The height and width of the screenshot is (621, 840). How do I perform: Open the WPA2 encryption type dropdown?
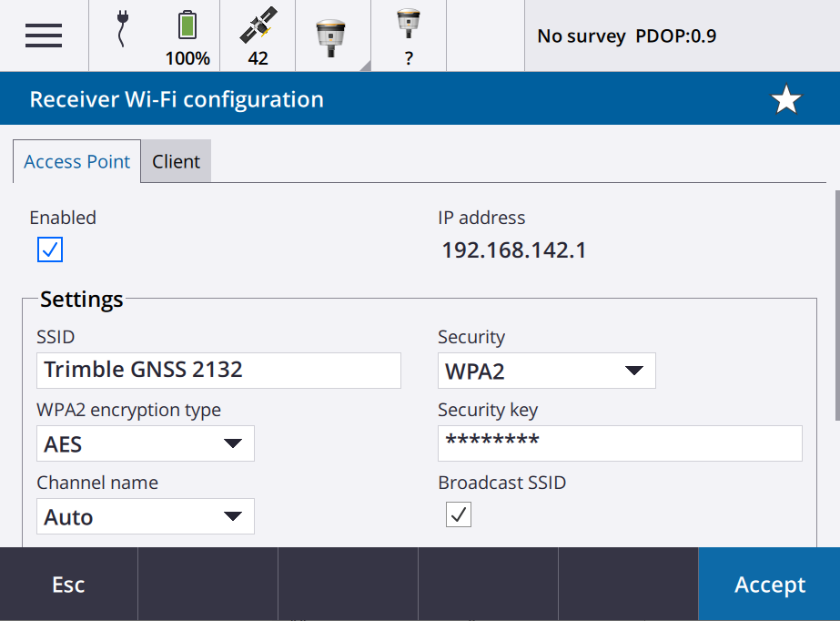(x=146, y=443)
